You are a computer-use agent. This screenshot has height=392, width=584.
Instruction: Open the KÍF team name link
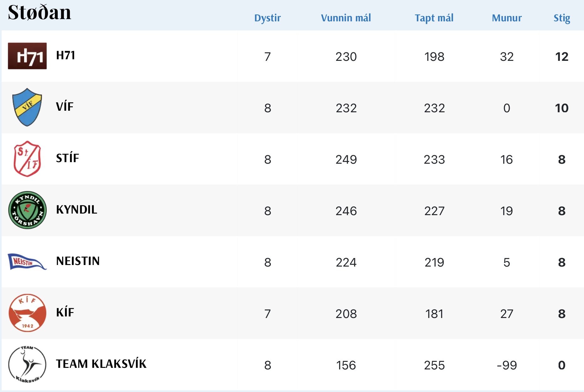pyautogui.click(x=65, y=313)
